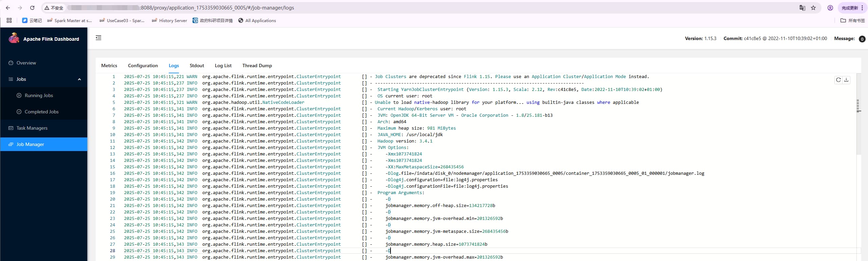The height and width of the screenshot is (261, 868).
Task: Click 'jobmanager.memory.heap.size' log entry
Action: [436, 244]
